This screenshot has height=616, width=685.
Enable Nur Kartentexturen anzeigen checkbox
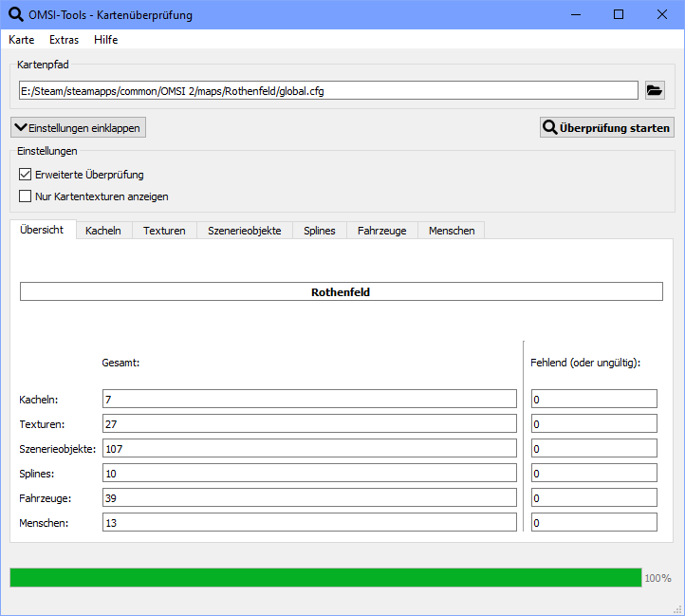pyautogui.click(x=26, y=196)
